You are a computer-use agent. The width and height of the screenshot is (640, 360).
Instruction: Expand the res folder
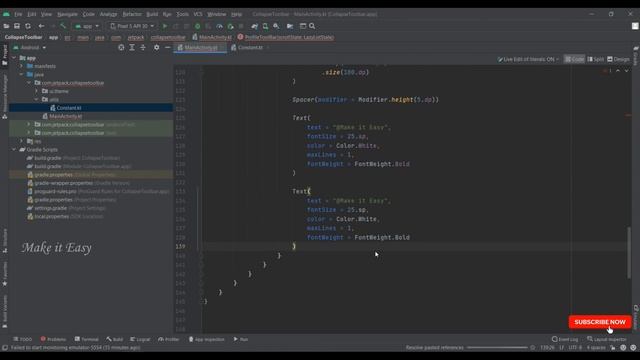[22, 141]
